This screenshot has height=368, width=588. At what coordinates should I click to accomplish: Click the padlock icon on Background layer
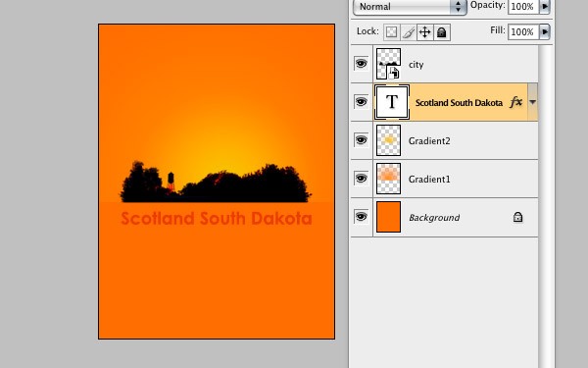[517, 217]
